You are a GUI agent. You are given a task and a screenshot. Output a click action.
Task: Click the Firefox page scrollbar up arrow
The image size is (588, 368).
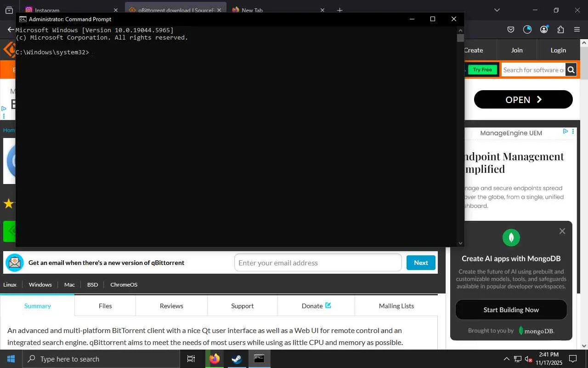[584, 43]
